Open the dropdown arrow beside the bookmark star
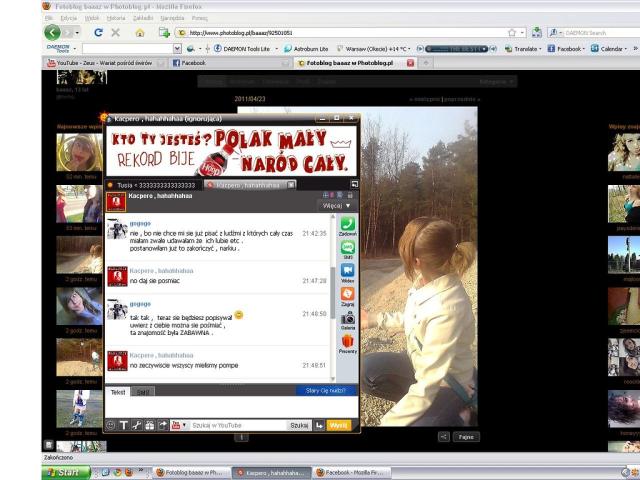This screenshot has width=640, height=480. click(522, 33)
